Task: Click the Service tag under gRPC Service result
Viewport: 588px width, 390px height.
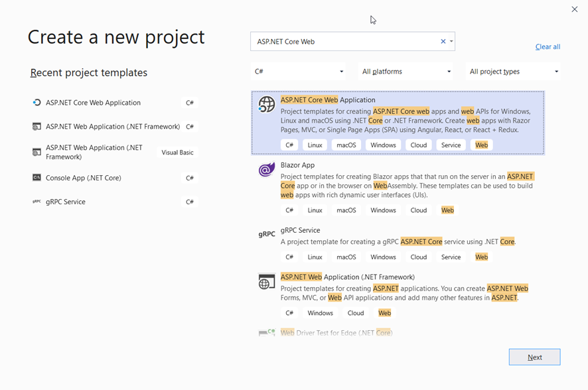Action: 451,257
